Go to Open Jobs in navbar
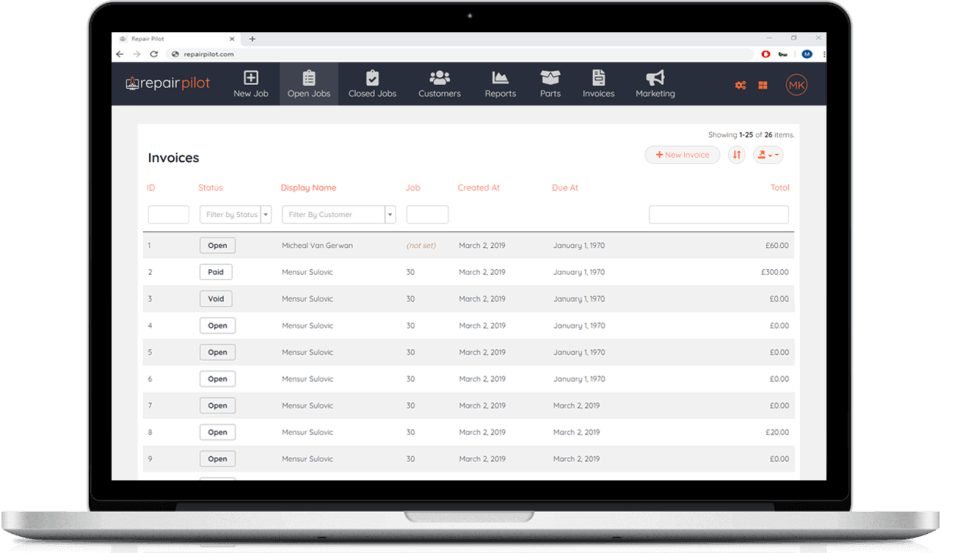 tap(309, 84)
